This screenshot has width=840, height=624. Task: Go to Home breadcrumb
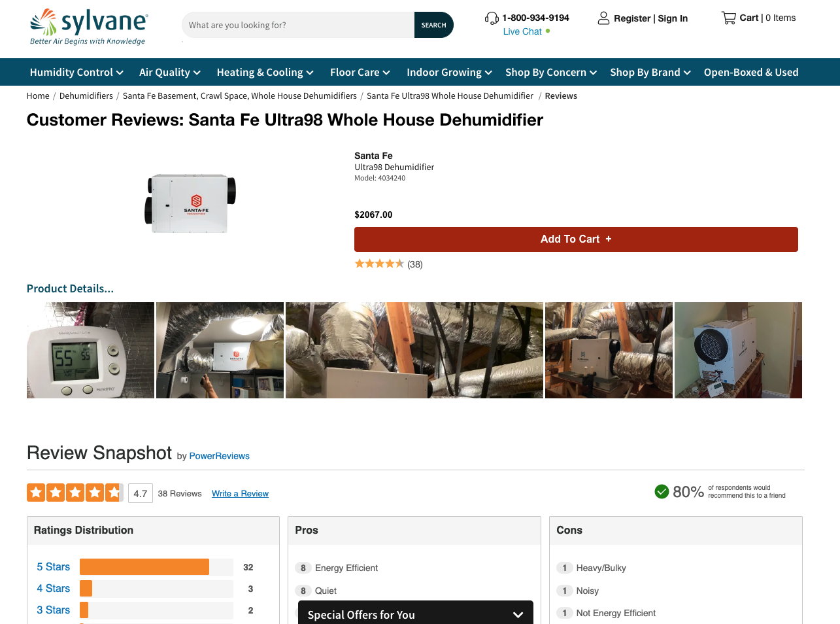click(38, 95)
